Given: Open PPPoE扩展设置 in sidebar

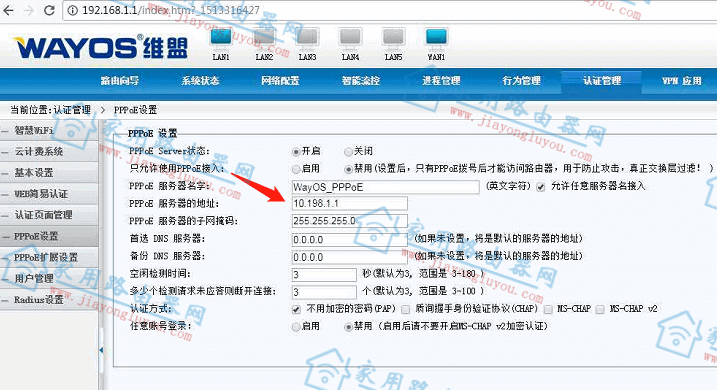Looking at the screenshot, I should tap(49, 257).
